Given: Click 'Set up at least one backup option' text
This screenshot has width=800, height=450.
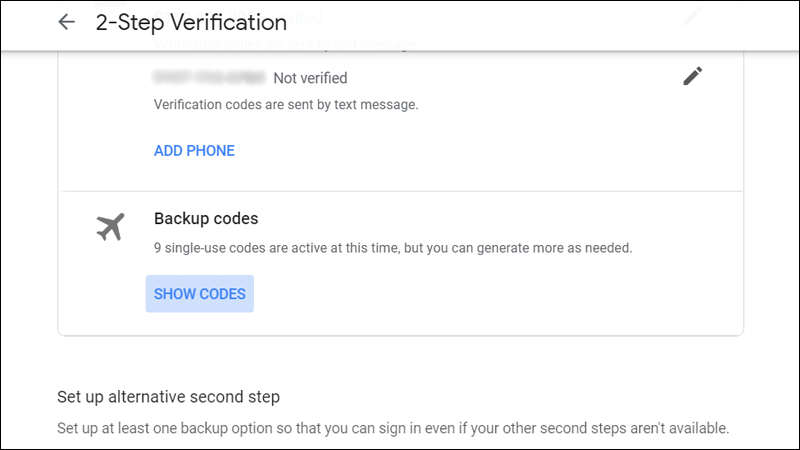Looking at the screenshot, I should point(393,428).
